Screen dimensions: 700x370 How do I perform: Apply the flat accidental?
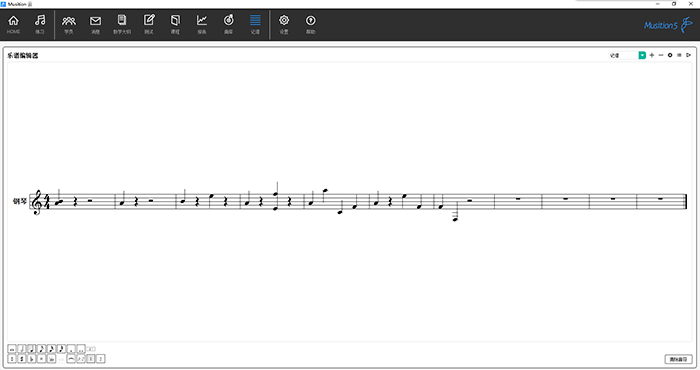pyautogui.click(x=32, y=359)
